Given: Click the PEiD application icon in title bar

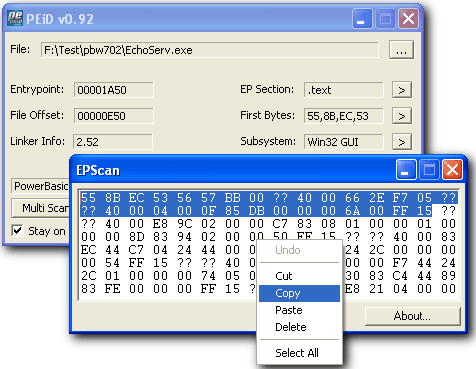Looking at the screenshot, I should (x=15, y=18).
